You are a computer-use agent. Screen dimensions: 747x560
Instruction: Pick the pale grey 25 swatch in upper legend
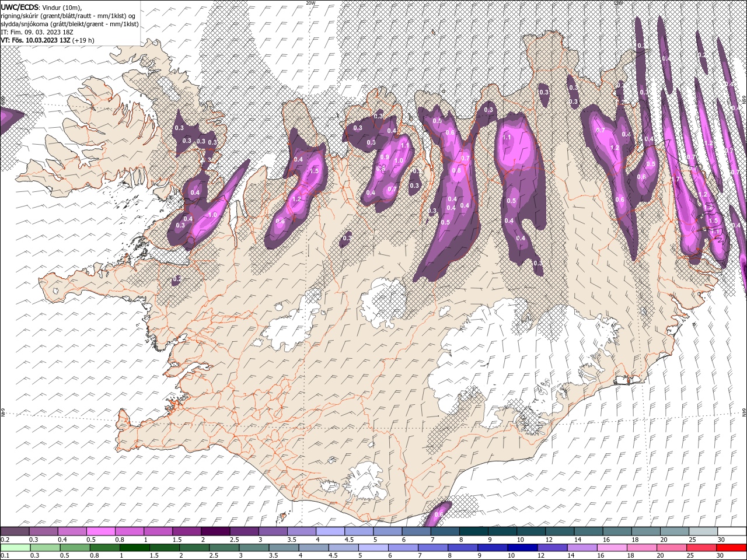[x=703, y=531]
